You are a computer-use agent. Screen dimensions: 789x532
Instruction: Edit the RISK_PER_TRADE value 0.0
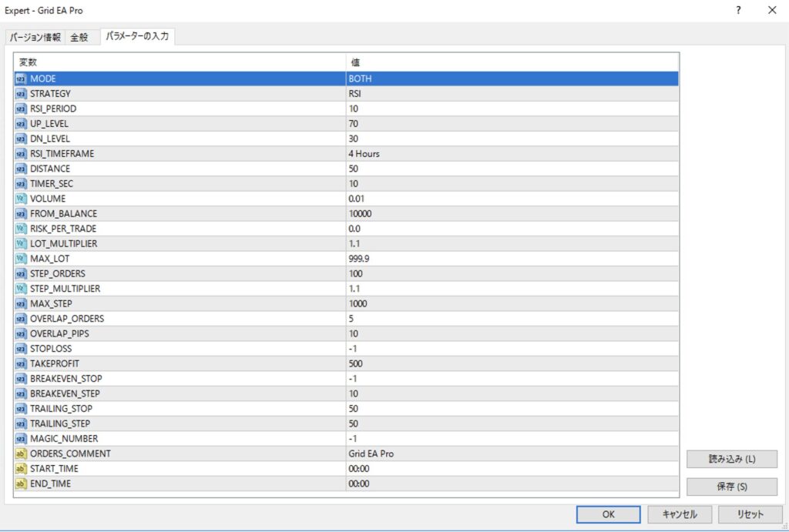tap(512, 229)
